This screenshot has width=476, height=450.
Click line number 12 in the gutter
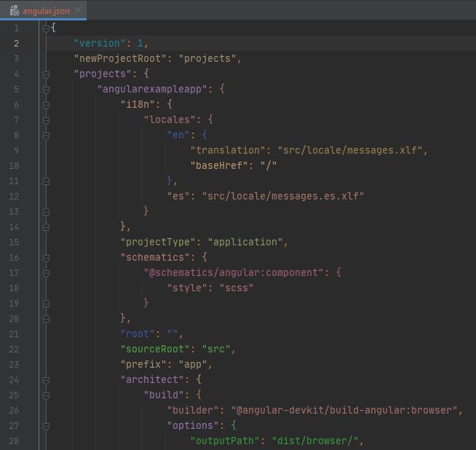(14, 197)
